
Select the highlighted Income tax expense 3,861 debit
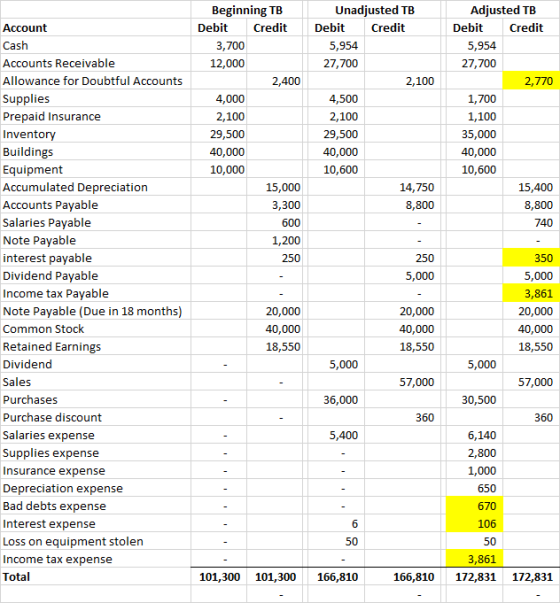[x=474, y=559]
